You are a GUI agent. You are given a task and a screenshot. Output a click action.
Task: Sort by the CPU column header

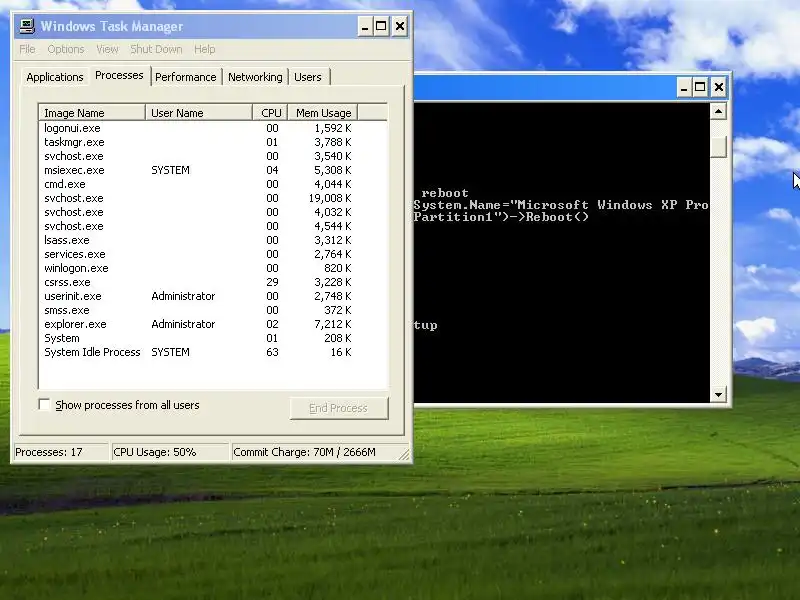270,113
